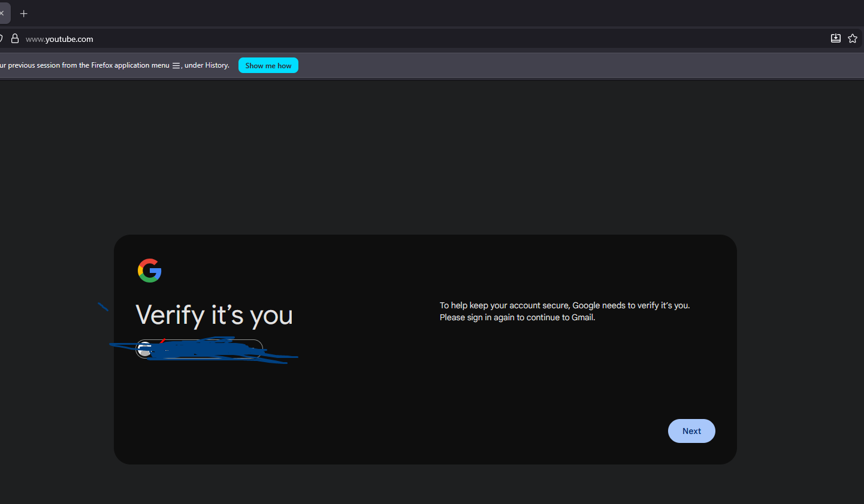Open a new browser tab
This screenshot has height=504, width=864.
point(24,13)
